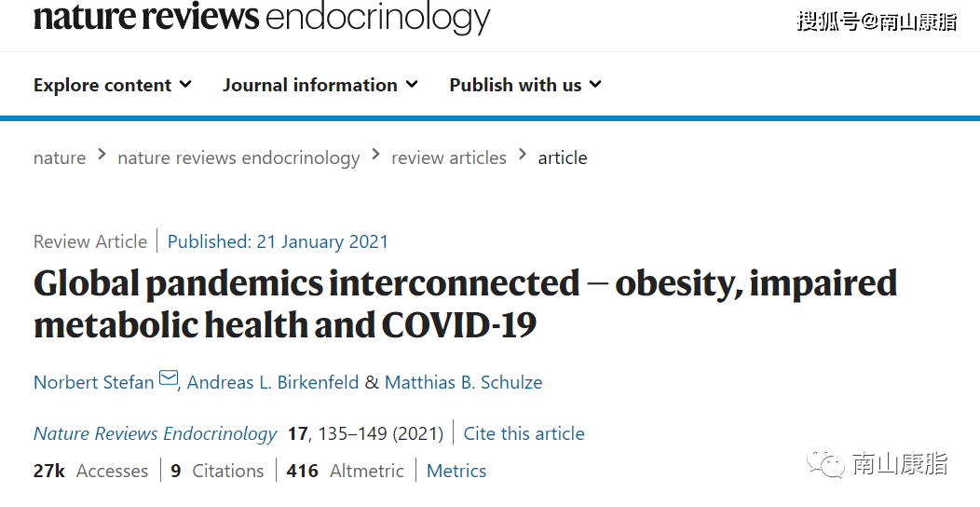Open nature reviews endocrinology breadcrumb
This screenshot has height=507, width=980.
tap(238, 158)
